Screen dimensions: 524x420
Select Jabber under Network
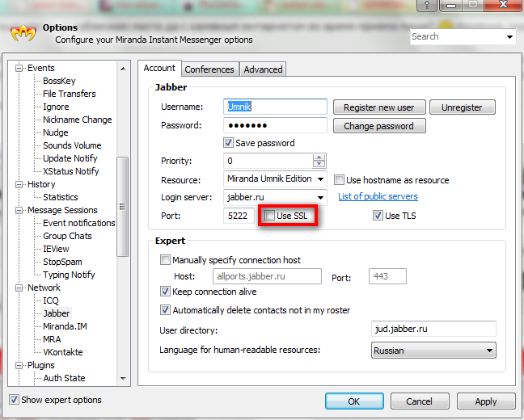point(56,313)
